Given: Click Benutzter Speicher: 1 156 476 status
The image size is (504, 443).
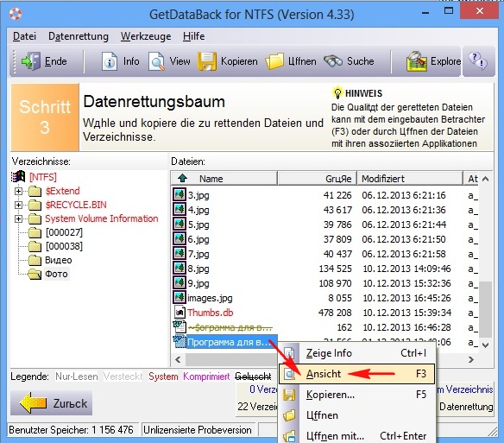Looking at the screenshot, I should (71, 430).
